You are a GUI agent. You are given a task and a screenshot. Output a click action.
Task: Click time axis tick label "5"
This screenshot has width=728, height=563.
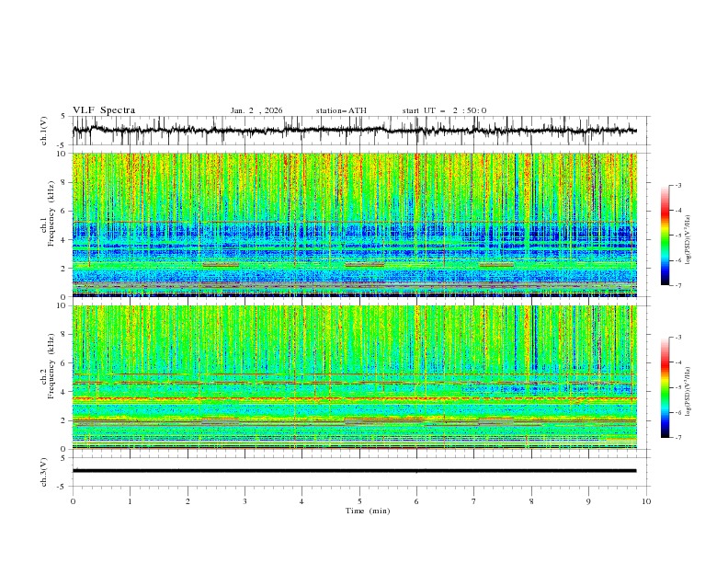[359, 501]
